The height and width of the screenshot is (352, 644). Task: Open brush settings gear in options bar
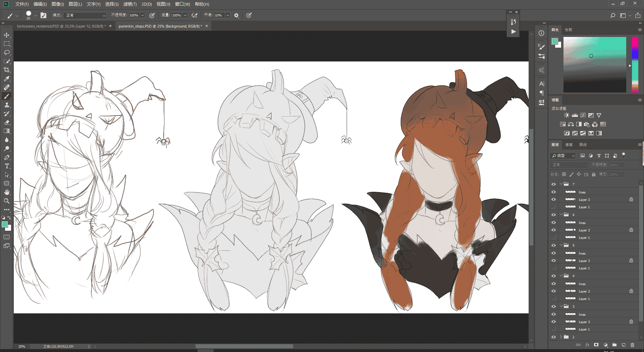pyautogui.click(x=236, y=15)
